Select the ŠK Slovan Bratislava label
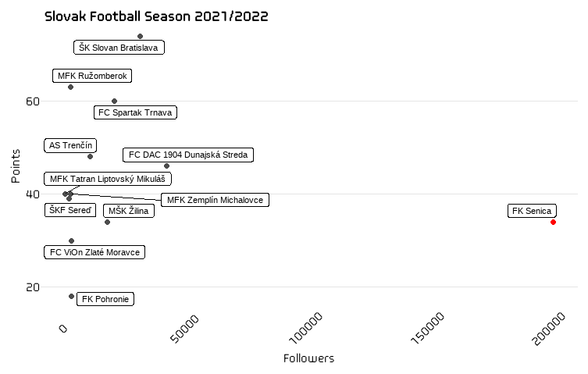The width and height of the screenshot is (588, 374). click(119, 48)
